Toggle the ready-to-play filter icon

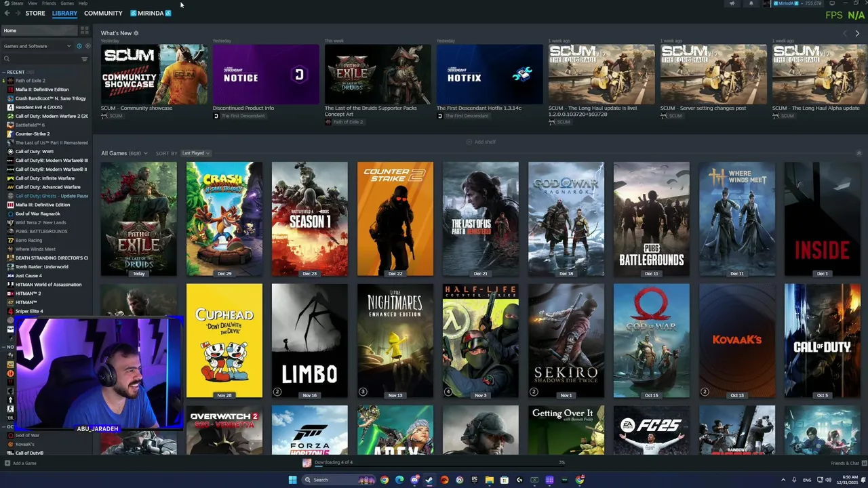[x=87, y=46]
